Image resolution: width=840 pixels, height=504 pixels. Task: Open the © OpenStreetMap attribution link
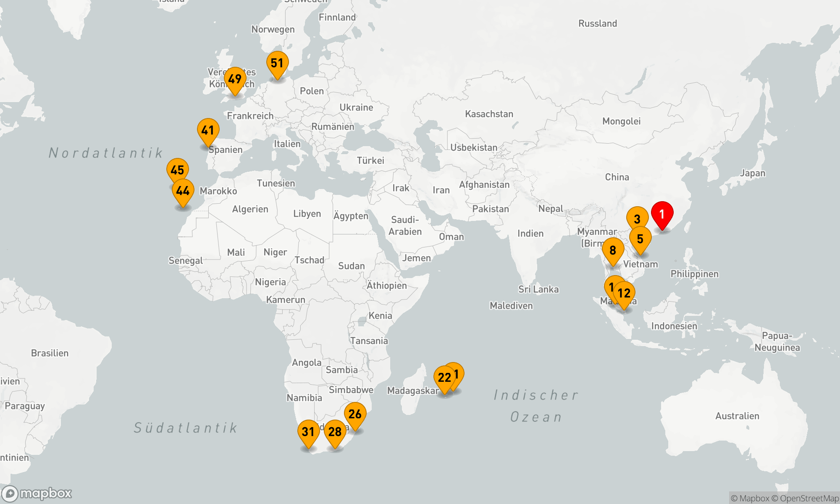(805, 499)
